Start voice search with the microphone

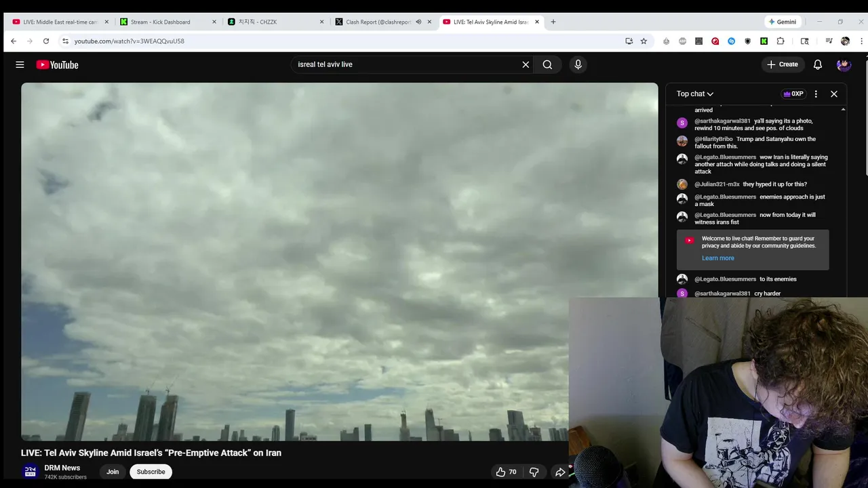(578, 64)
